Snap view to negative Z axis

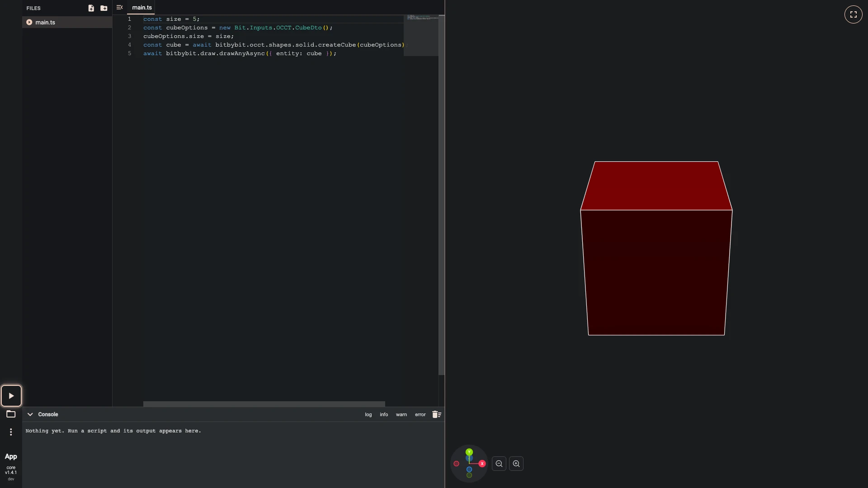[469, 469]
